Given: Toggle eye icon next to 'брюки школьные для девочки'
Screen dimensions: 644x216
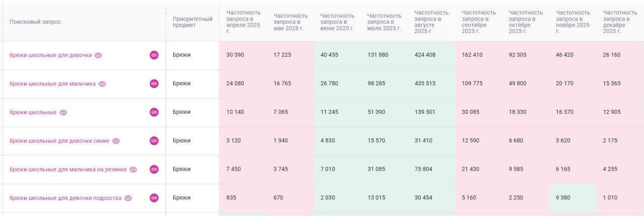Looking at the screenshot, I should pyautogui.click(x=98, y=55).
